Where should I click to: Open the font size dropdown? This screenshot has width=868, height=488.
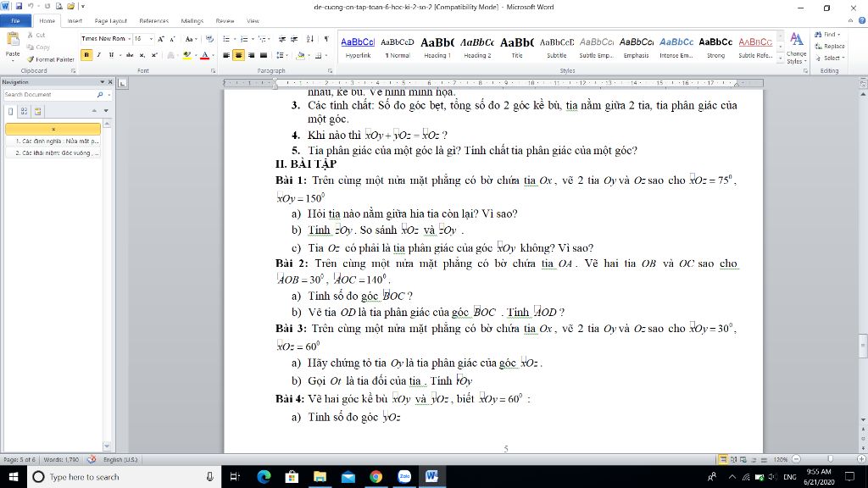[x=151, y=39]
